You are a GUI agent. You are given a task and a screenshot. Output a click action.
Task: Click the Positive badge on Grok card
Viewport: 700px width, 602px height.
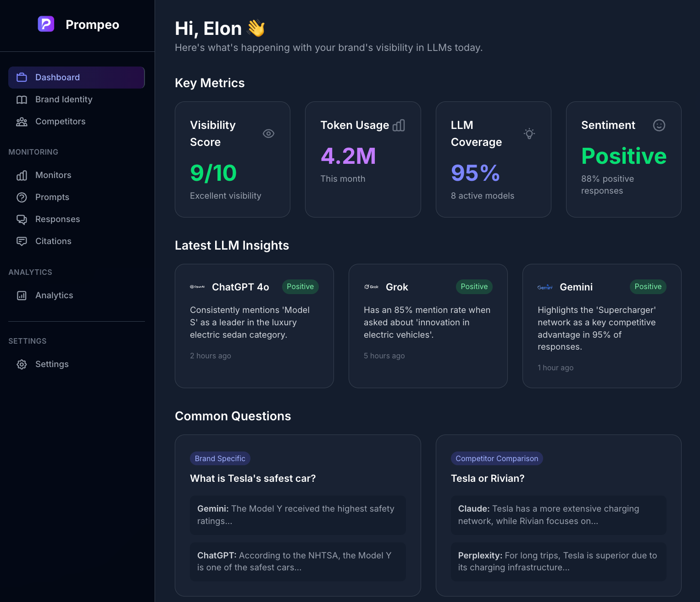click(474, 287)
